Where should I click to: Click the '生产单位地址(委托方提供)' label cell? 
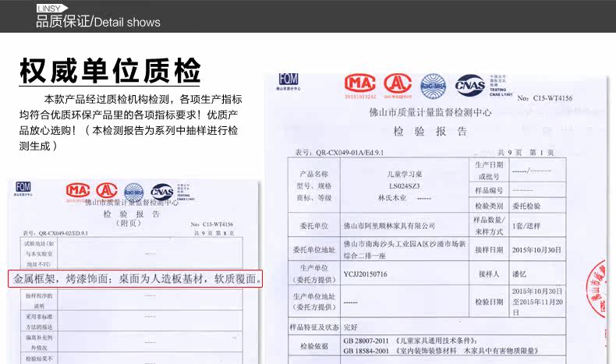click(x=314, y=302)
